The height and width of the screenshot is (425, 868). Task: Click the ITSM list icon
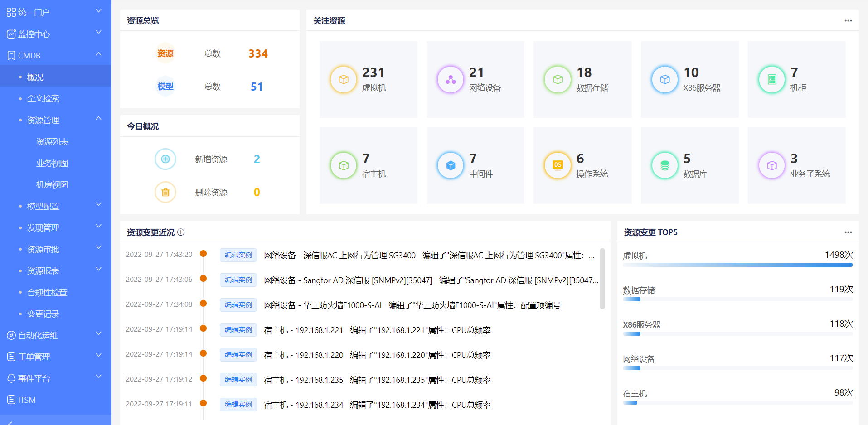[x=11, y=400]
